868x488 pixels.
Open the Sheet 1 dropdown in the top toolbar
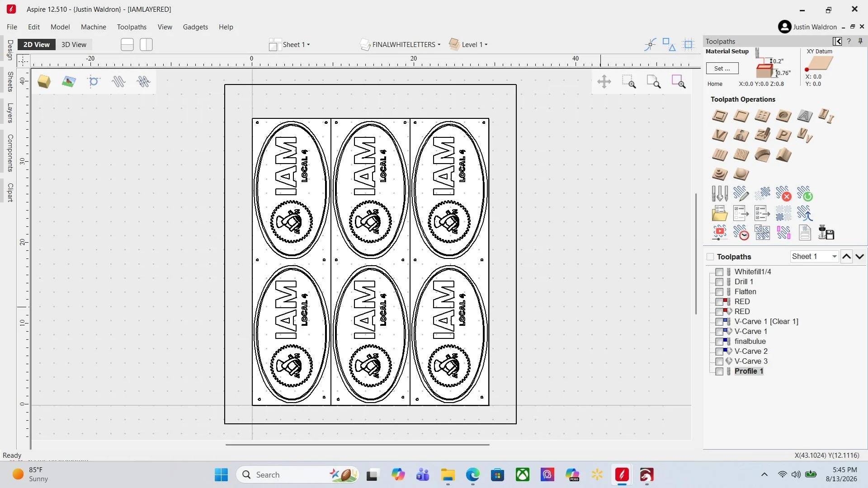click(x=289, y=44)
